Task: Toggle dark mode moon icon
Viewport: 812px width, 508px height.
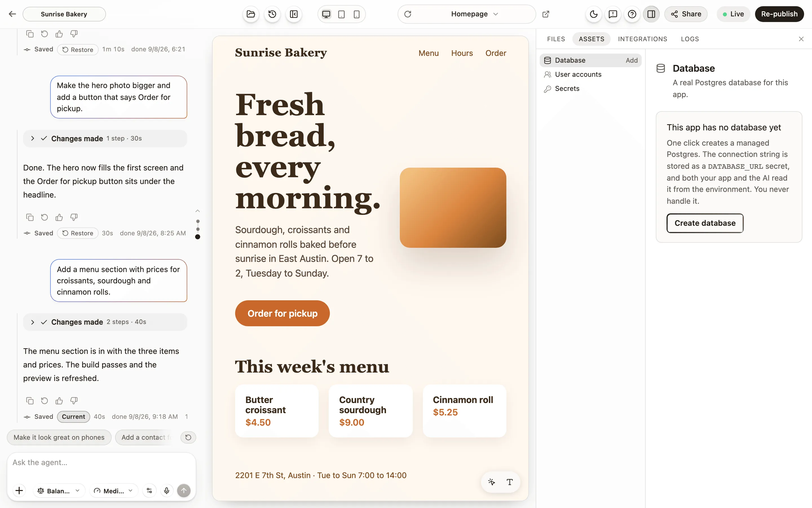Action: (593, 14)
